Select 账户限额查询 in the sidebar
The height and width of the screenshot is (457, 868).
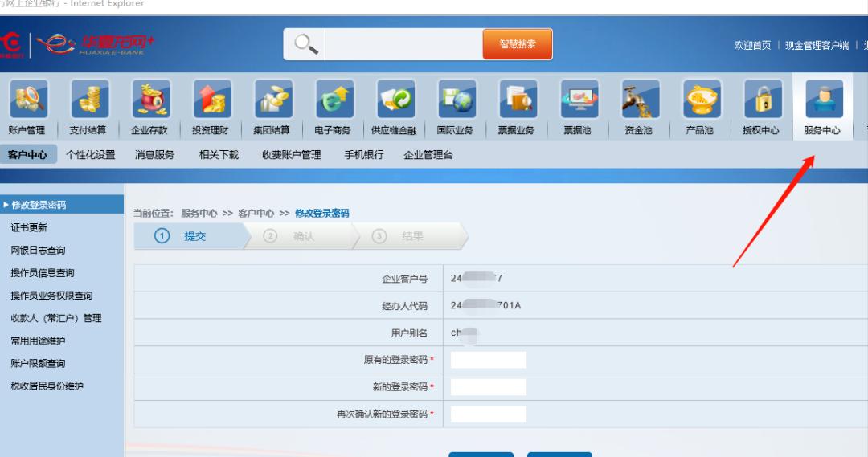(x=39, y=364)
